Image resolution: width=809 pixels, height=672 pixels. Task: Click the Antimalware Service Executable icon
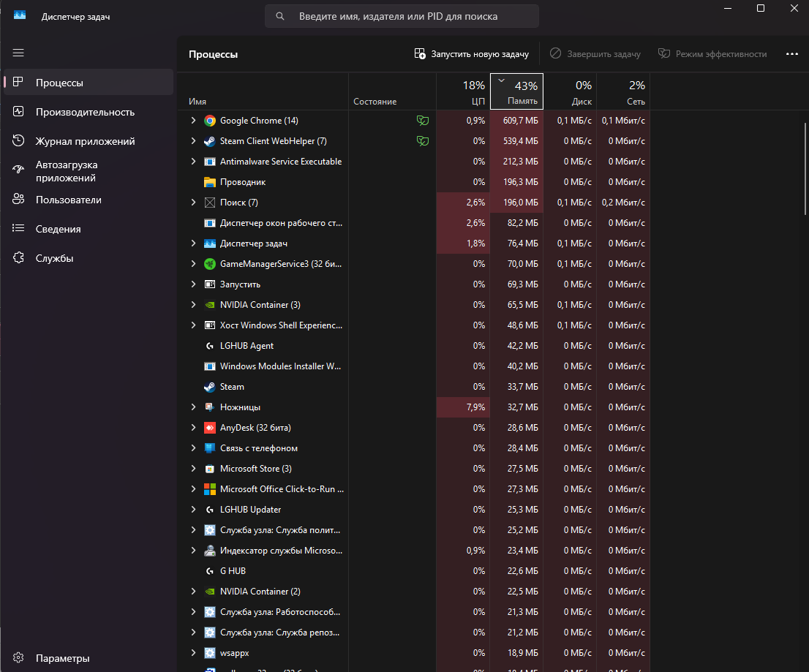(x=209, y=162)
